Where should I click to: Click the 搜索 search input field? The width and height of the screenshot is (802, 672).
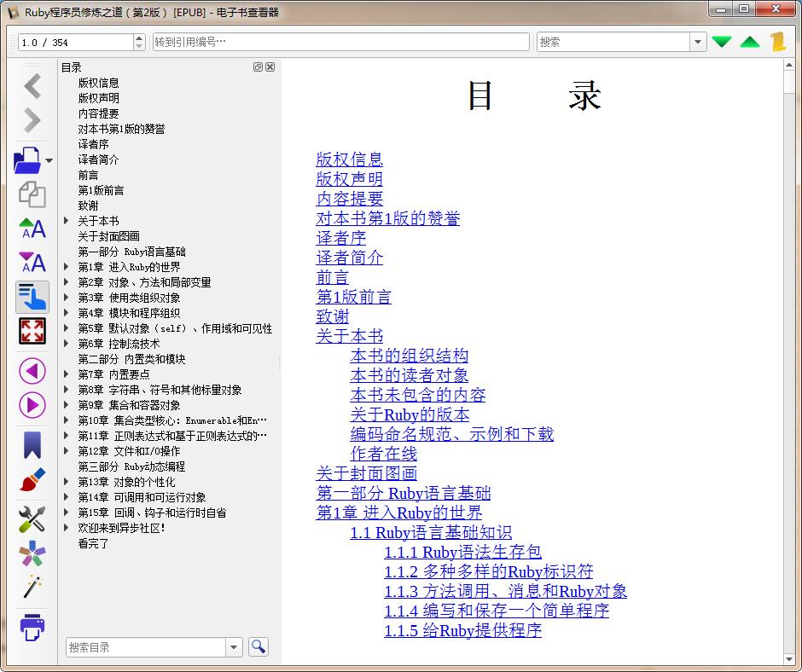[613, 42]
